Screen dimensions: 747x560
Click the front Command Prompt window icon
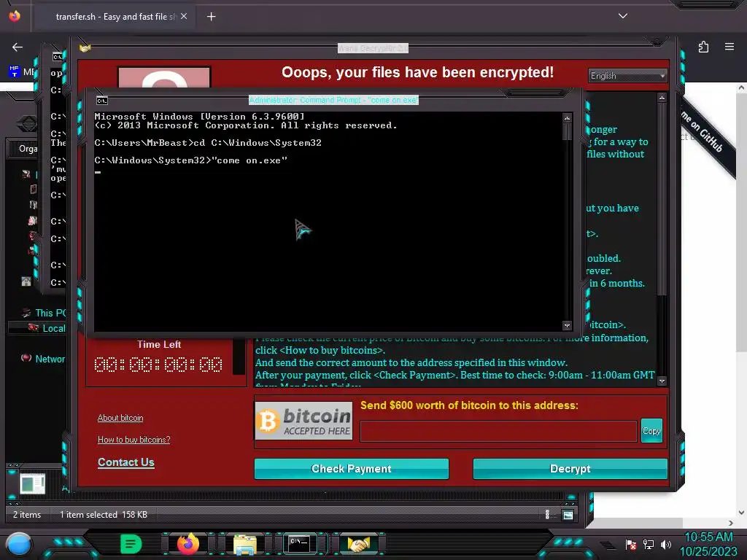coord(102,101)
